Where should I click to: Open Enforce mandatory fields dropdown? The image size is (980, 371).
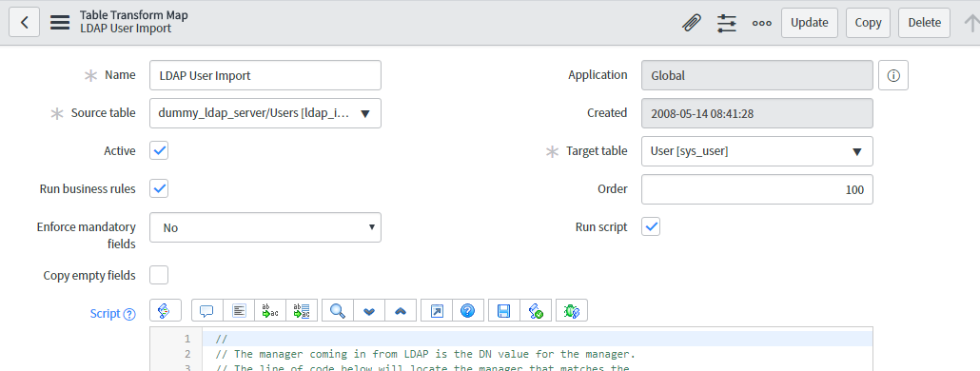point(265,227)
